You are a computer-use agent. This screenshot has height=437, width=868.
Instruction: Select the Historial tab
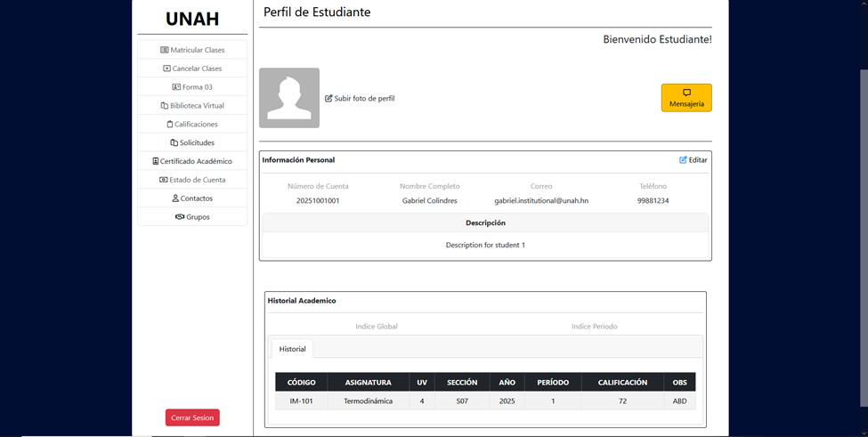pos(292,349)
